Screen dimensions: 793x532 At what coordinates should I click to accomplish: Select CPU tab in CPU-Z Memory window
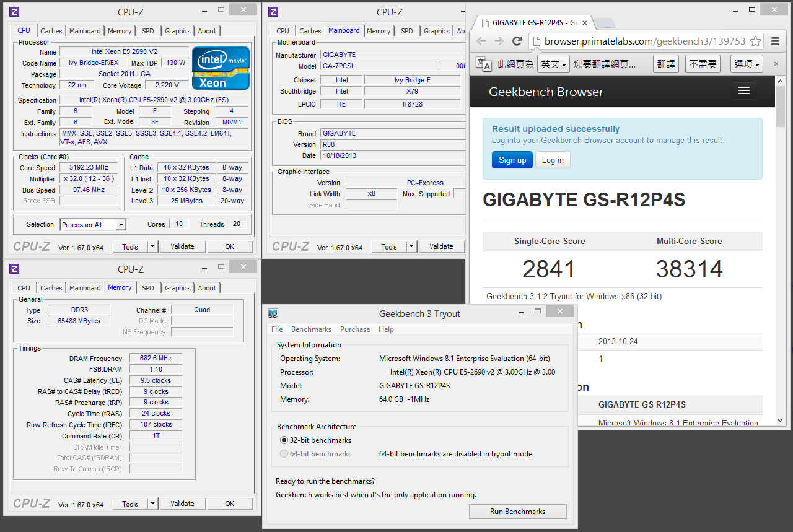coord(24,288)
